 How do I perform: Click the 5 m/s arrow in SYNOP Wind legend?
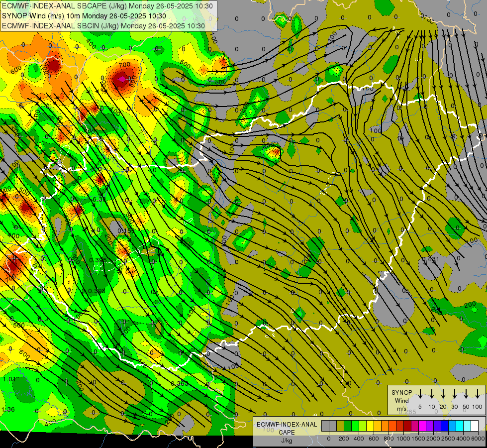click(420, 394)
